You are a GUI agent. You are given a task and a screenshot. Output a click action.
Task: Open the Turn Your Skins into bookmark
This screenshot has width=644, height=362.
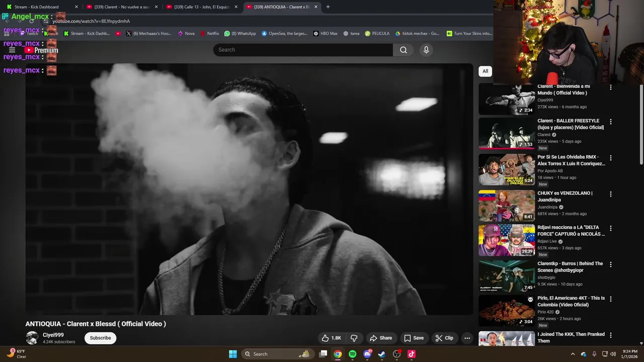click(x=469, y=33)
